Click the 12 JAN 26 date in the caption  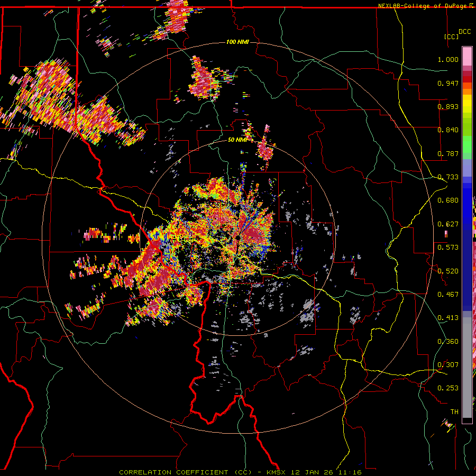point(312,472)
